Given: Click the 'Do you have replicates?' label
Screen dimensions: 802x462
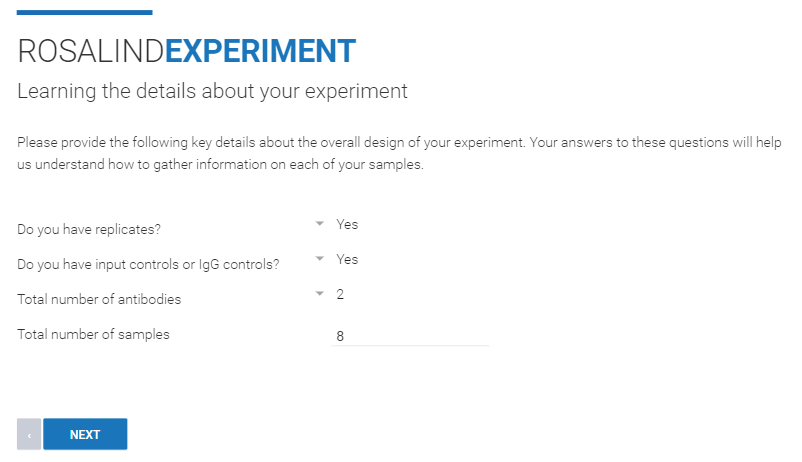Looking at the screenshot, I should point(89,230).
